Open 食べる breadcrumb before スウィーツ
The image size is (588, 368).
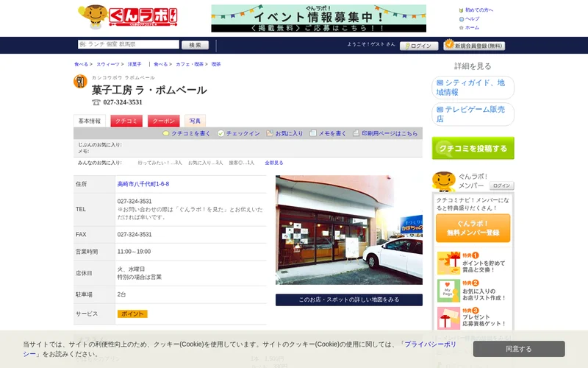[x=81, y=64]
